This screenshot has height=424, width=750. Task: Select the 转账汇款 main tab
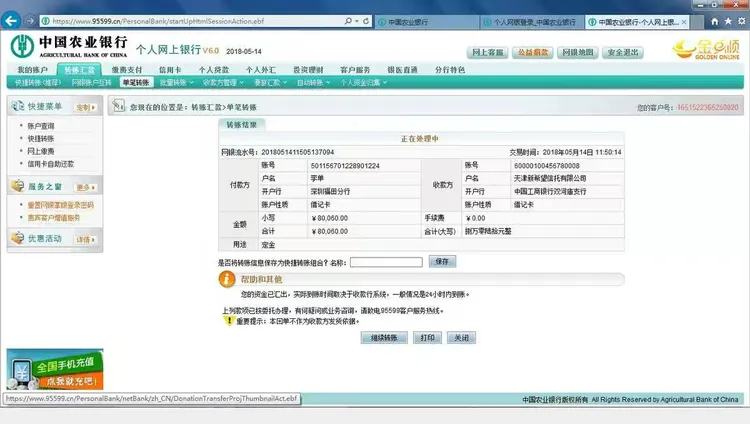pos(79,70)
